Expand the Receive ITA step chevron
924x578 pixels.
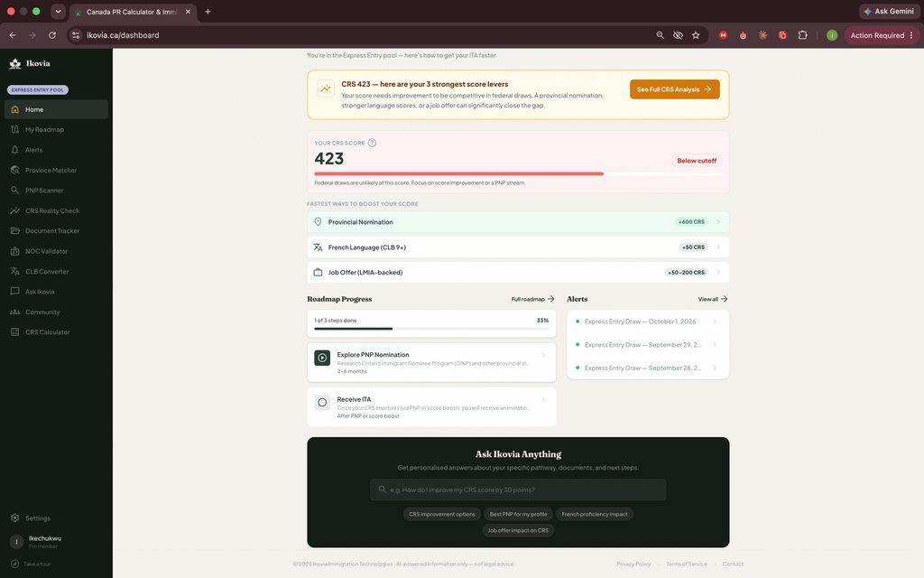[x=543, y=400]
